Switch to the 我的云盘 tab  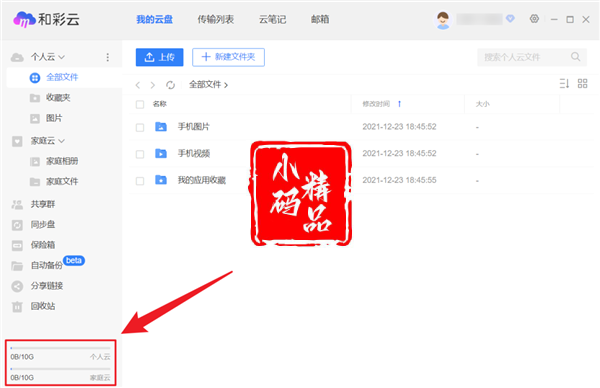tap(155, 19)
